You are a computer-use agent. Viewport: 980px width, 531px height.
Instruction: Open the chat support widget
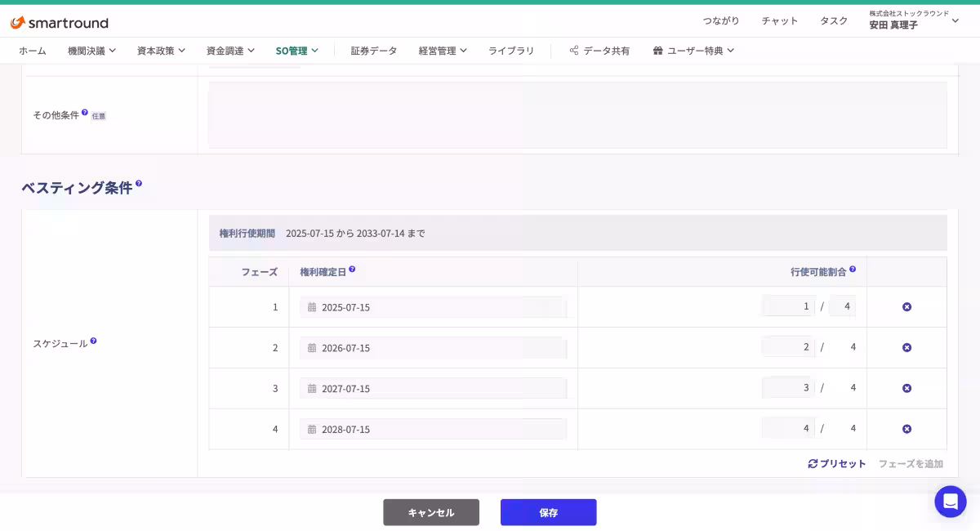(951, 502)
